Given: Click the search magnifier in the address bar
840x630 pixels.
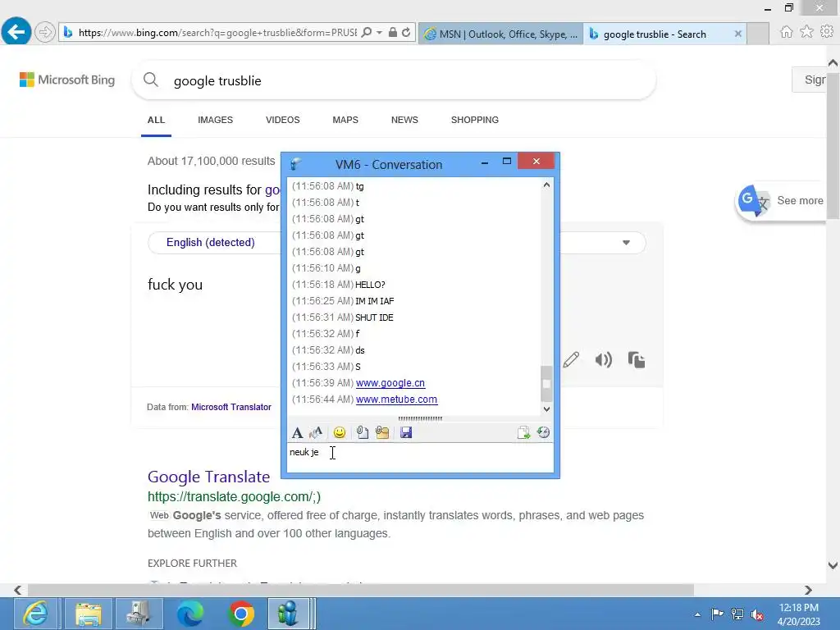Looking at the screenshot, I should point(367,33).
